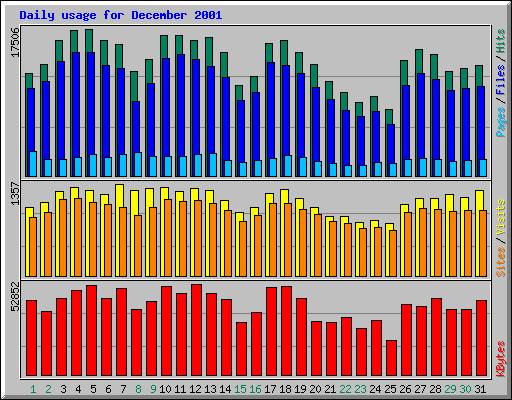Image resolution: width=512 pixels, height=400 pixels.
Task: Click day label 1 on the axis
Action: pos(33,389)
